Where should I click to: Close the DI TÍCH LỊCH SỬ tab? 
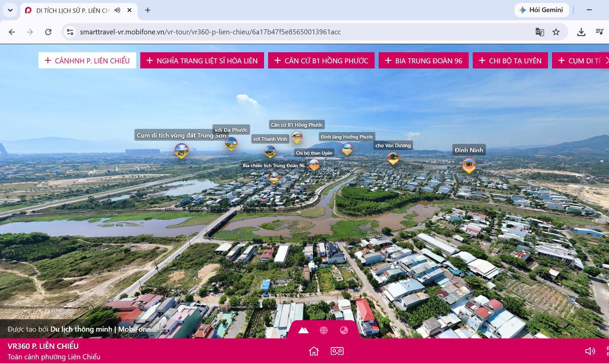[x=129, y=10]
